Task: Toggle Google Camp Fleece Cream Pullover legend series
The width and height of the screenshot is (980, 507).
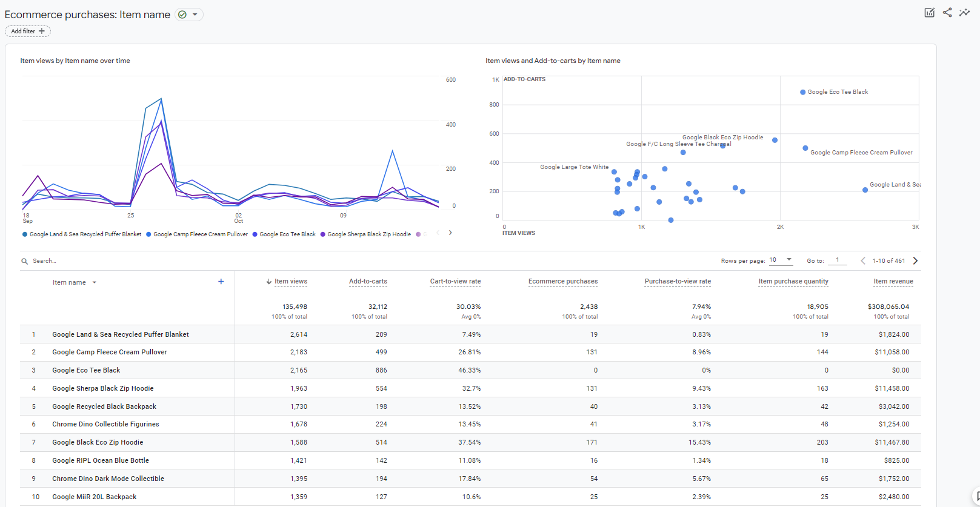Action: [x=197, y=234]
